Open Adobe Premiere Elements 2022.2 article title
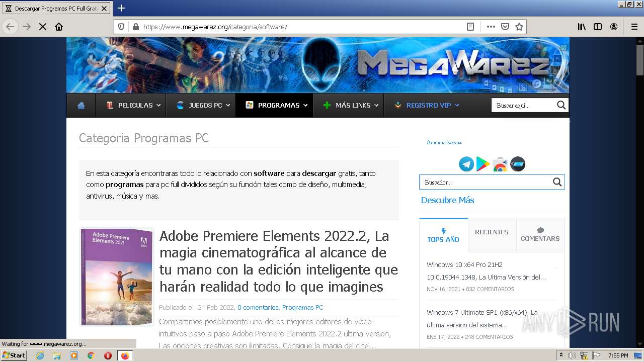 coord(279,261)
